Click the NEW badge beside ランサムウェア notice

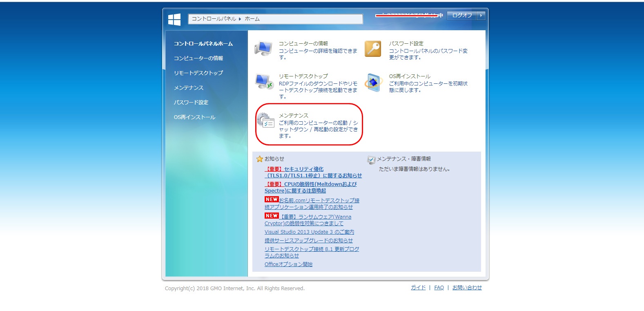[x=272, y=216]
